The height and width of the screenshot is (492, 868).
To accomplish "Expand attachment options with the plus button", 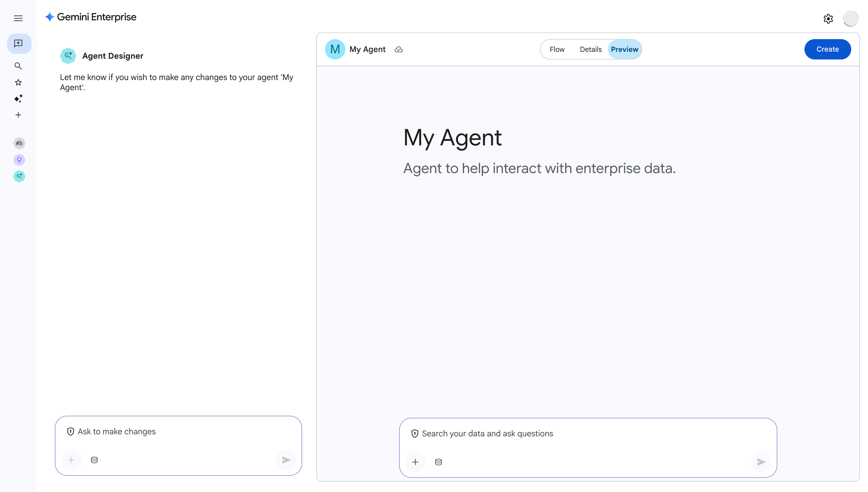I will 71,460.
